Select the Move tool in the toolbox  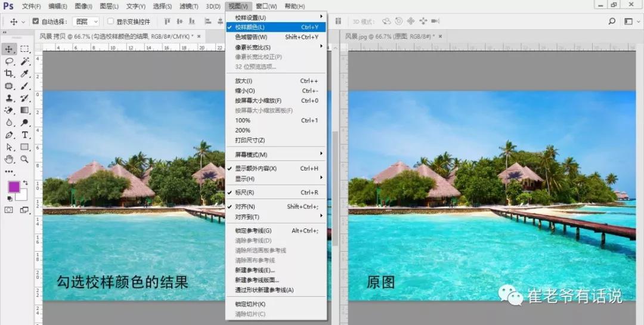[x=10, y=49]
